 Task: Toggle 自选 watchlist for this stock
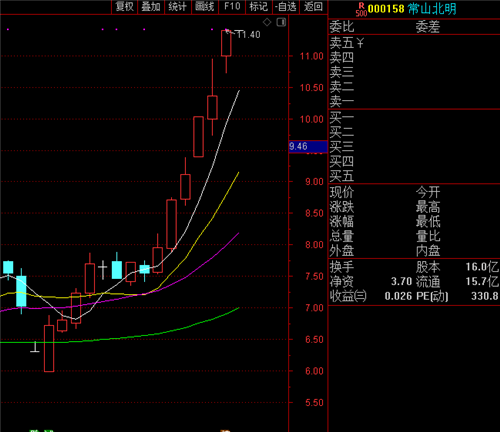click(x=286, y=7)
